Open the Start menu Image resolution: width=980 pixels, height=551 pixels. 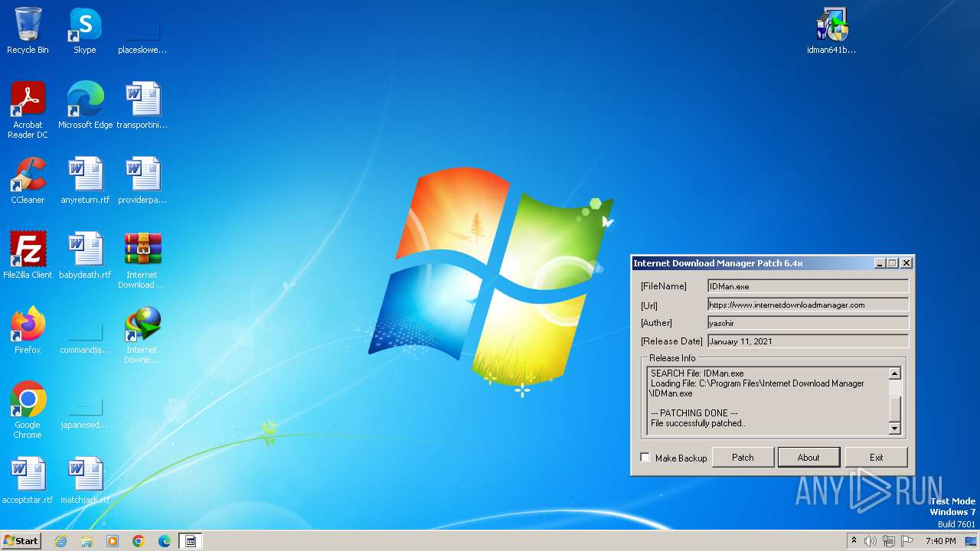coord(21,541)
